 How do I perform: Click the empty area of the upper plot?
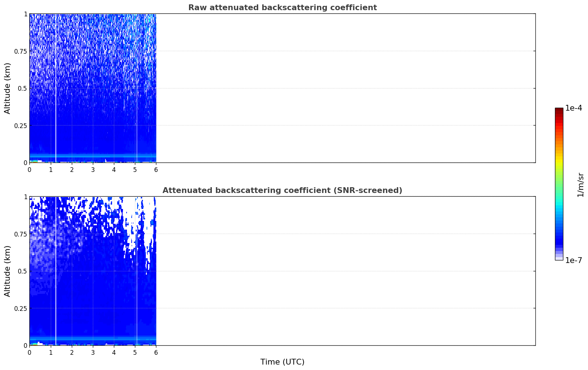[x=346, y=88]
